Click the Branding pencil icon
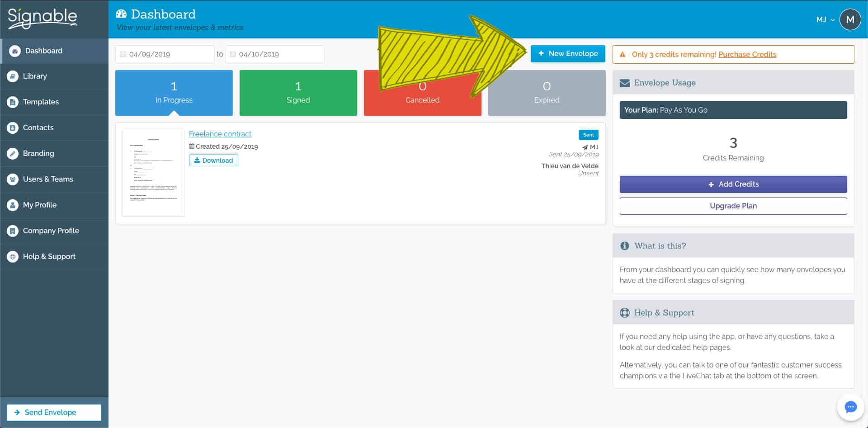Image resolution: width=868 pixels, height=428 pixels. (x=13, y=154)
